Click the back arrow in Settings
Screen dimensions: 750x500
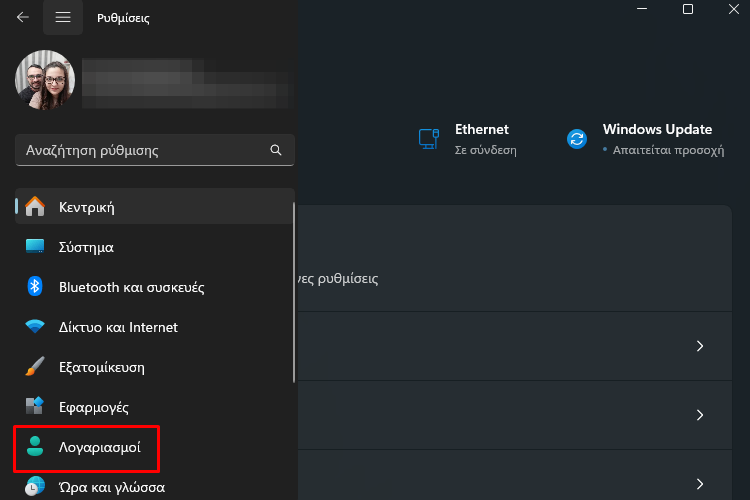(22, 17)
